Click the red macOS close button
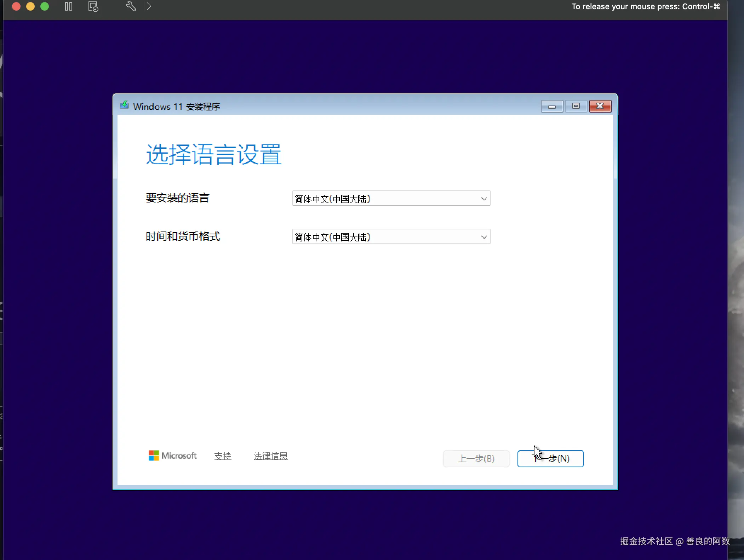Image resolution: width=744 pixels, height=560 pixels. point(16,6)
